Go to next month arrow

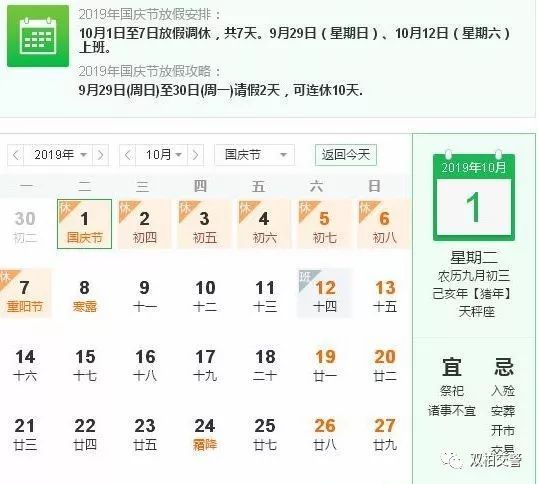click(x=195, y=155)
